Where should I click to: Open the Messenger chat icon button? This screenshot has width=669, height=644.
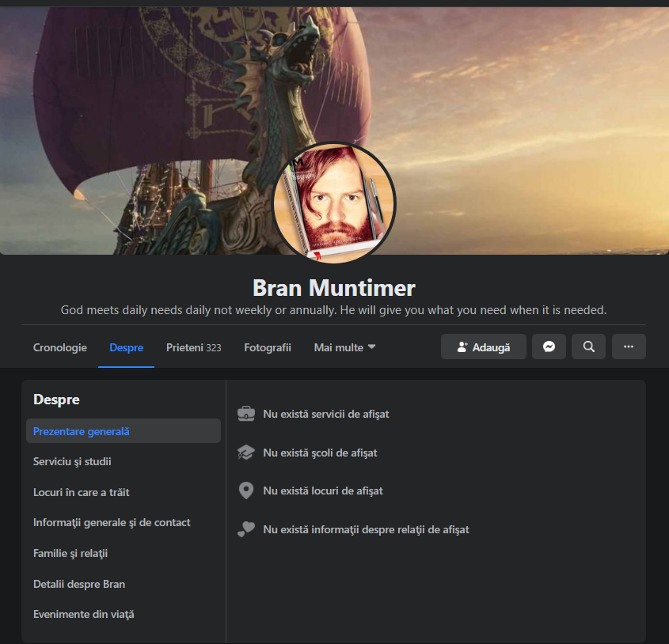(549, 347)
